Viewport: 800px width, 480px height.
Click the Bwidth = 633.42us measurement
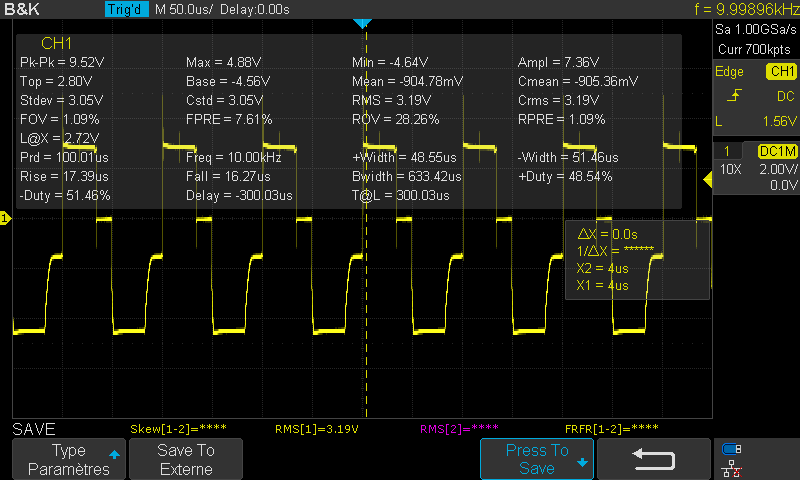pyautogui.click(x=407, y=176)
